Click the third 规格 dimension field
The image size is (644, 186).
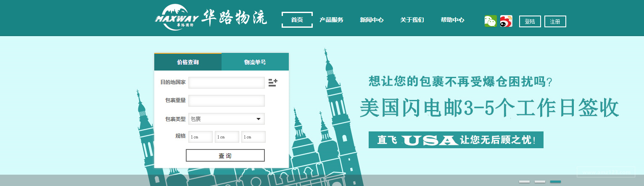253,137
